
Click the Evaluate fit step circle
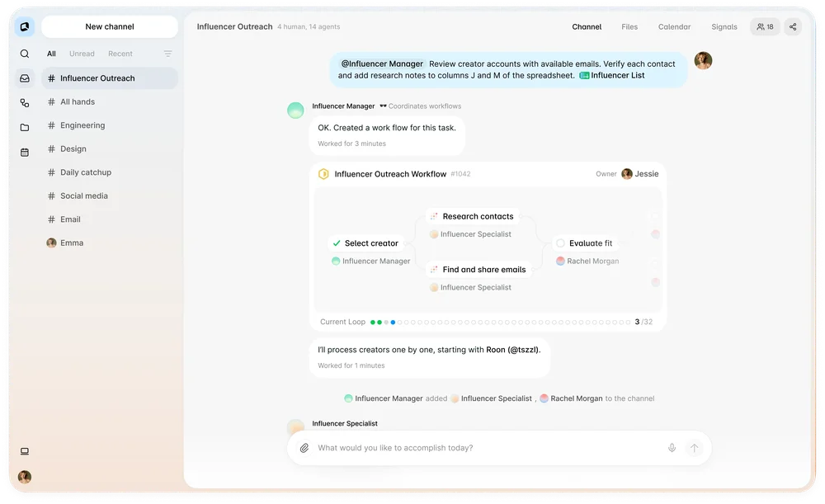click(560, 243)
